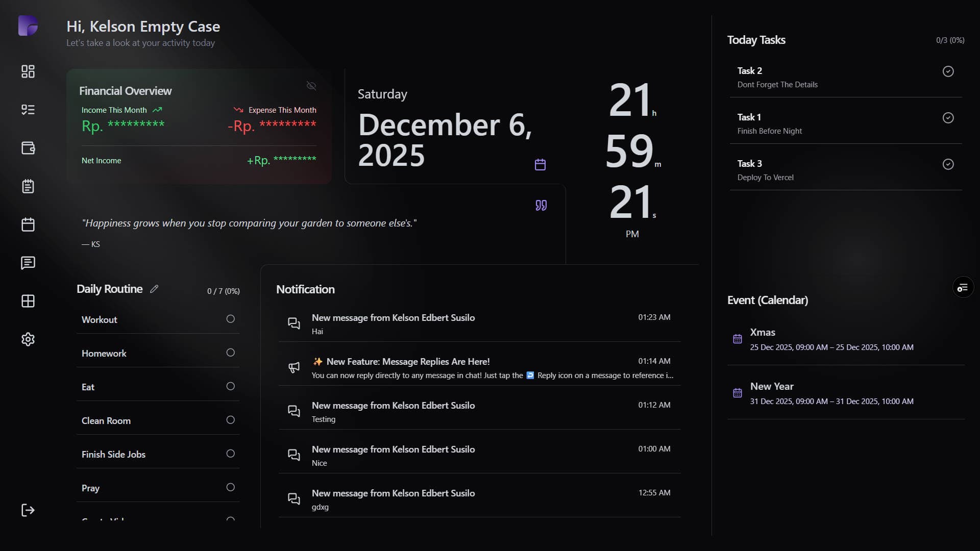Image resolution: width=980 pixels, height=551 pixels.
Task: Open the wallet finance sidebar icon
Action: 28,148
